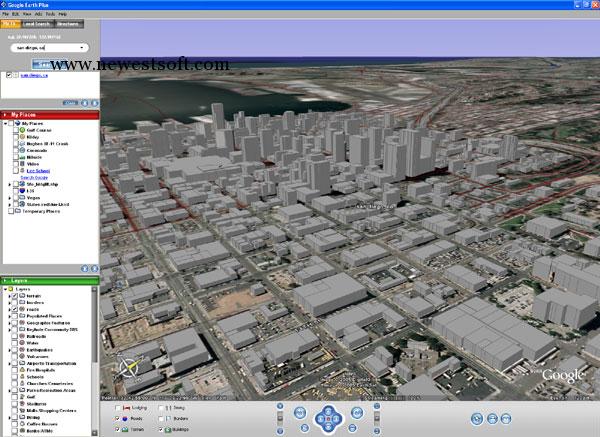Expand the Dining layer folder
This screenshot has width=600, height=437.
click(x=10, y=417)
